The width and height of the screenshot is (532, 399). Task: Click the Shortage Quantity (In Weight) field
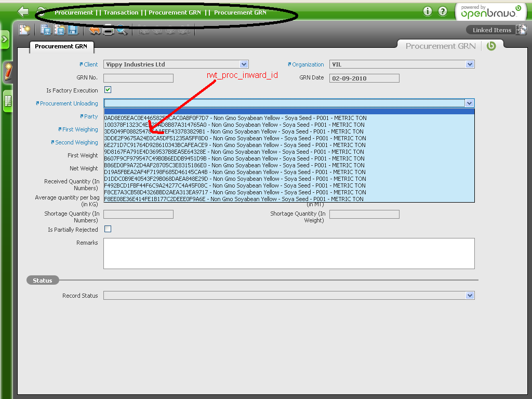[x=364, y=215]
